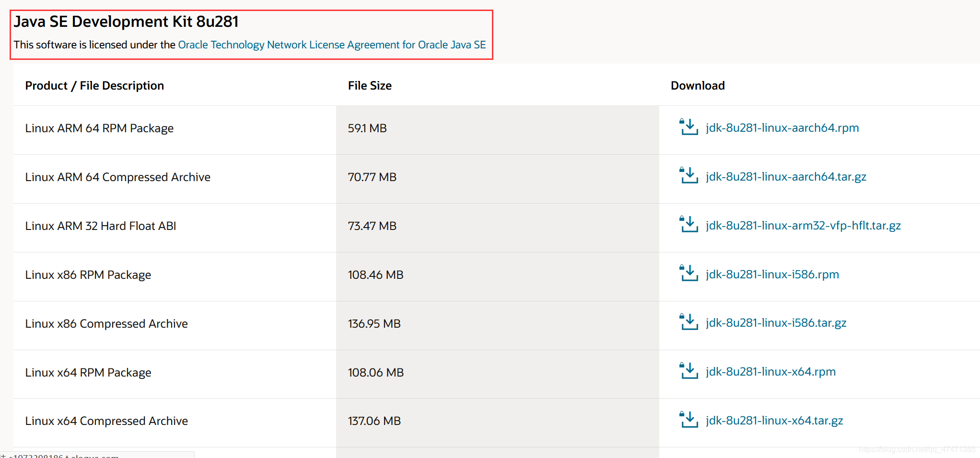Open Oracle Technology Network License Agreement link

(x=332, y=45)
